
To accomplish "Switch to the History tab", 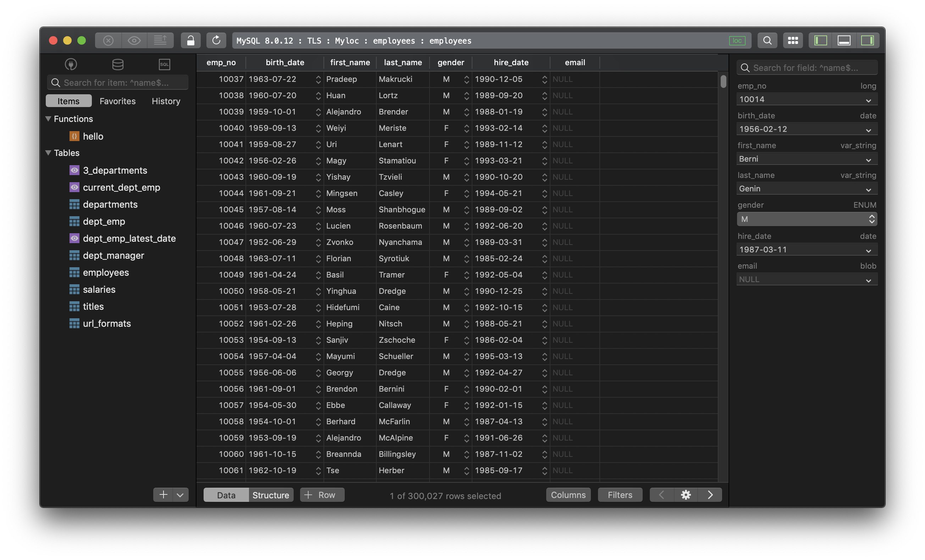I will (x=166, y=101).
